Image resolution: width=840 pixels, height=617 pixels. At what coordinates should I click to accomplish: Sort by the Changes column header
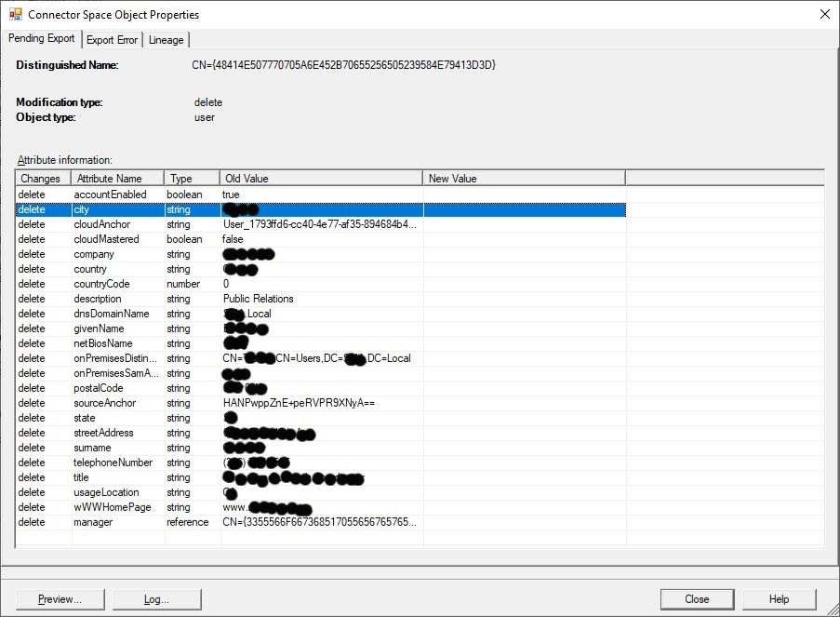point(44,179)
